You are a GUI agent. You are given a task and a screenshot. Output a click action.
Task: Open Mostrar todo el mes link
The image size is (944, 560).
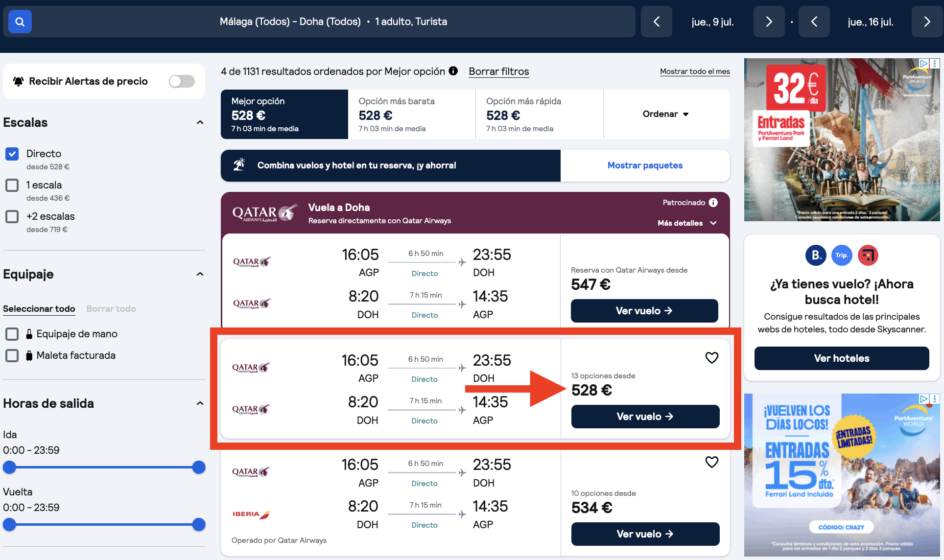click(695, 71)
